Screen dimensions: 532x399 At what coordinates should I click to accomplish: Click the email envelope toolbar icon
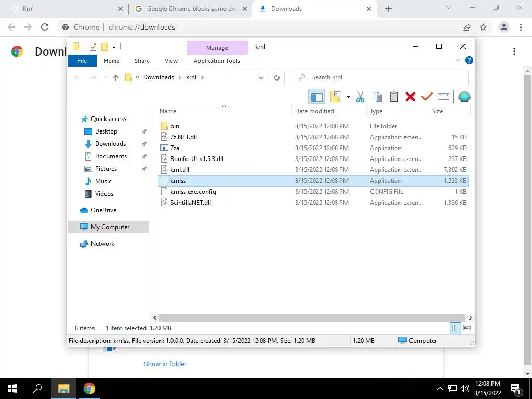click(x=444, y=97)
